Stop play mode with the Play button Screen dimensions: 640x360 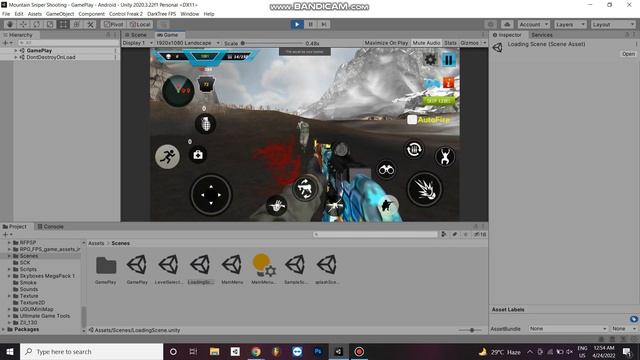297,24
